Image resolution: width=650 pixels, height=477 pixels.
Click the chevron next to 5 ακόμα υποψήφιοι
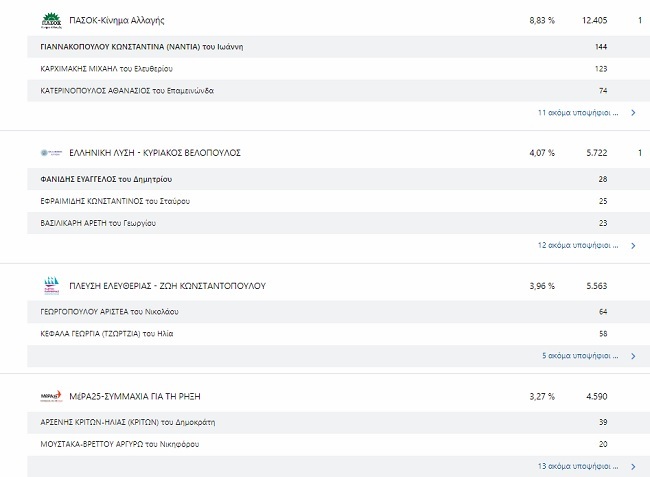coord(633,355)
